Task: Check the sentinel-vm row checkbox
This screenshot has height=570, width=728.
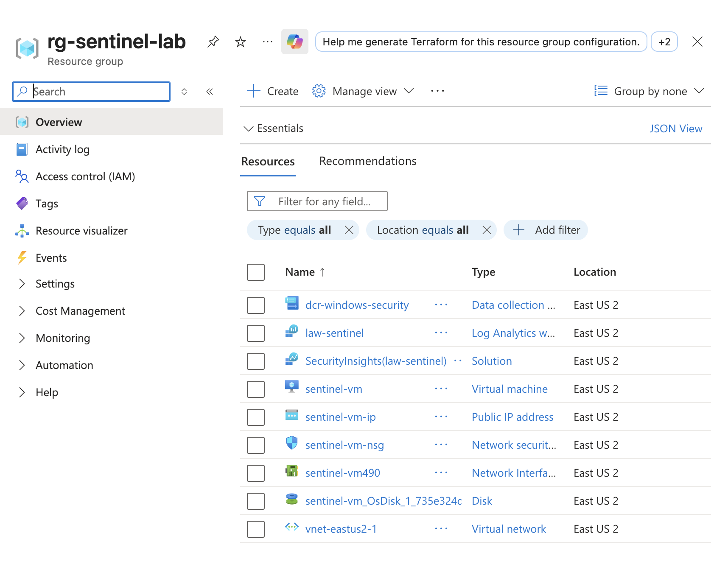Action: coord(256,389)
